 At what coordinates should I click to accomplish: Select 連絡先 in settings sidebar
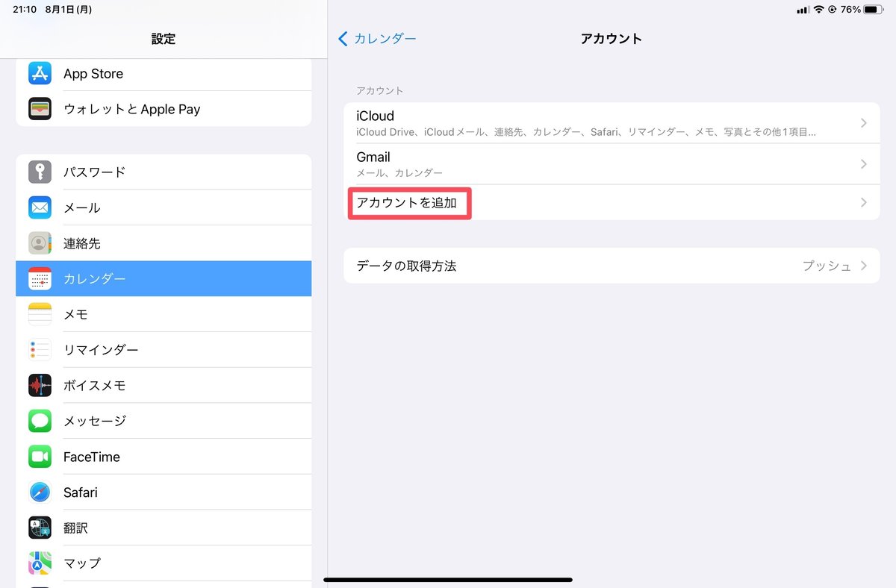click(164, 243)
